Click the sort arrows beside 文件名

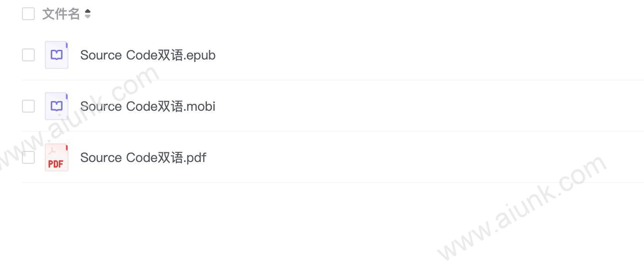(88, 14)
